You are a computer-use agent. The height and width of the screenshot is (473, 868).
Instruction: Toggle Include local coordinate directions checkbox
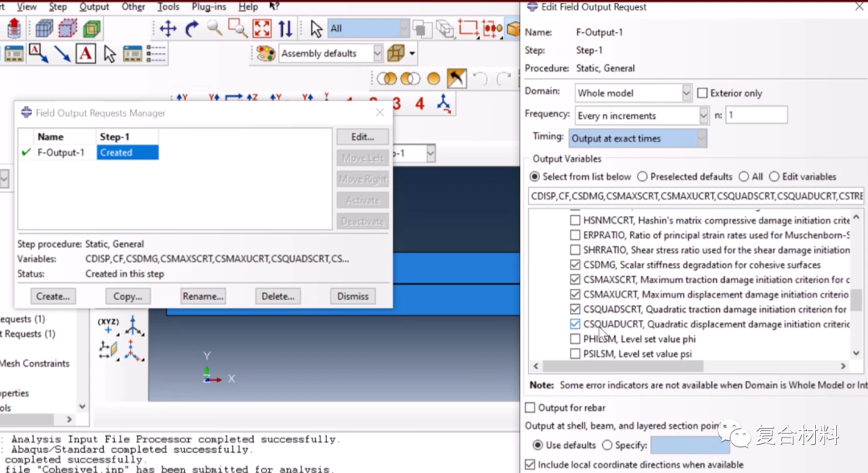[x=530, y=464]
